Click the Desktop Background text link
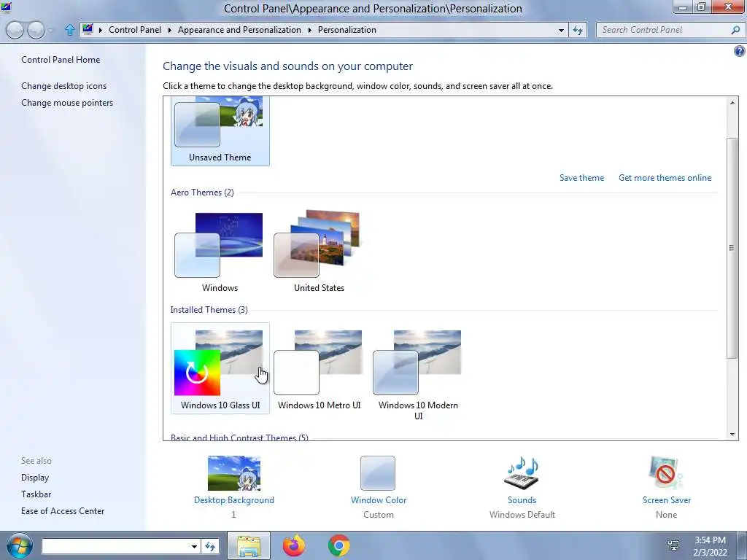 coord(234,500)
